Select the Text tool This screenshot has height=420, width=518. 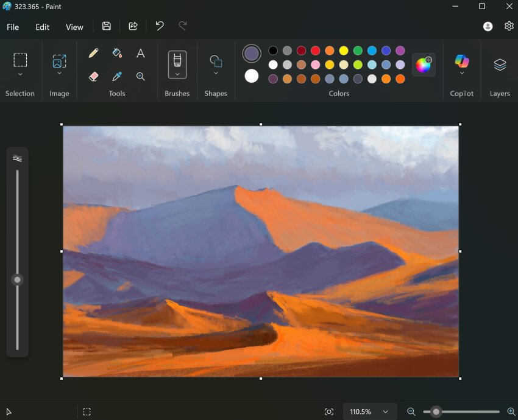click(x=140, y=53)
